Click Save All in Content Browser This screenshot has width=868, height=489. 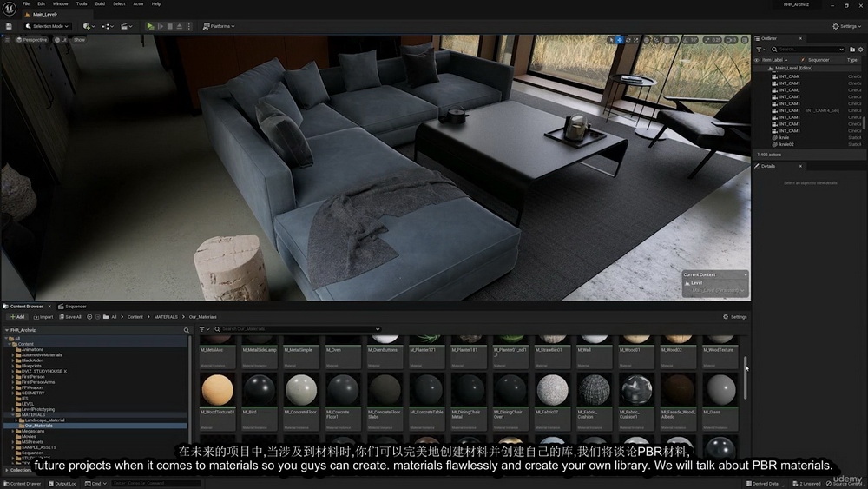point(70,317)
